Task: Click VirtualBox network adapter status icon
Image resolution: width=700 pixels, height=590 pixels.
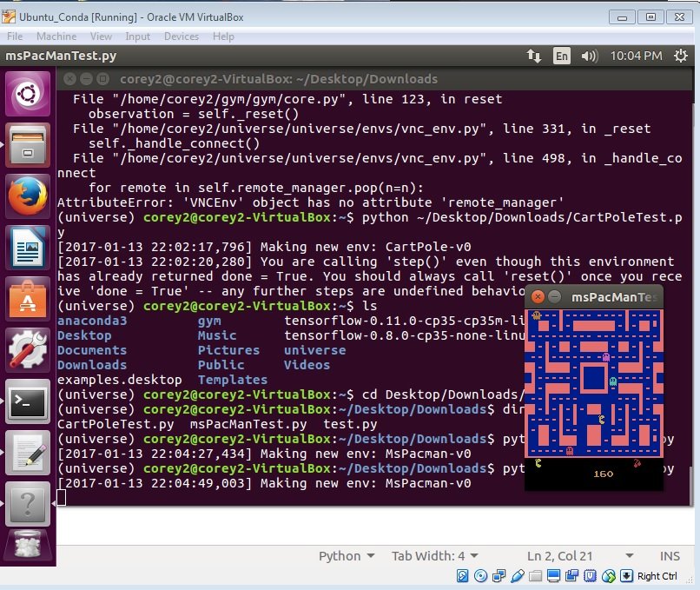Action: [499, 576]
